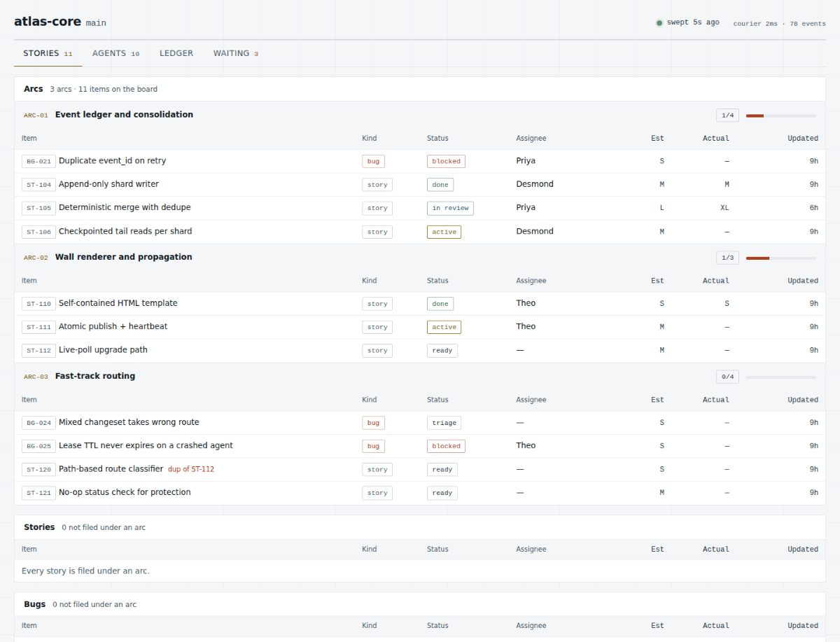Open the LEDGER tab

pyautogui.click(x=176, y=53)
